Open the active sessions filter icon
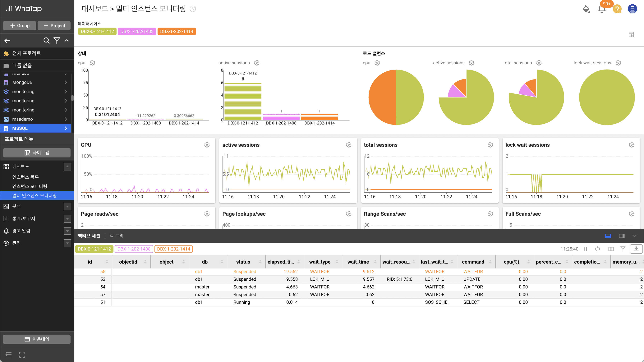The image size is (644, 362). 623,249
